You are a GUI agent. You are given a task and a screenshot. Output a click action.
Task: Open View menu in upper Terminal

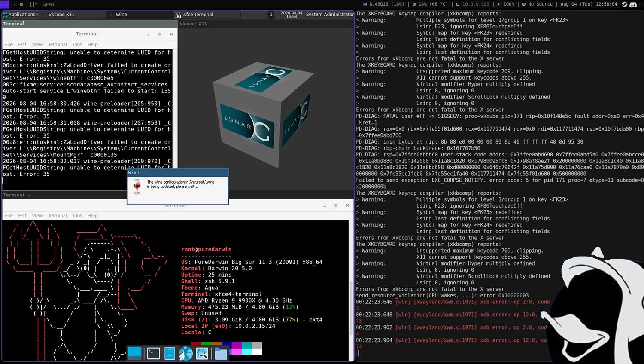click(37, 45)
